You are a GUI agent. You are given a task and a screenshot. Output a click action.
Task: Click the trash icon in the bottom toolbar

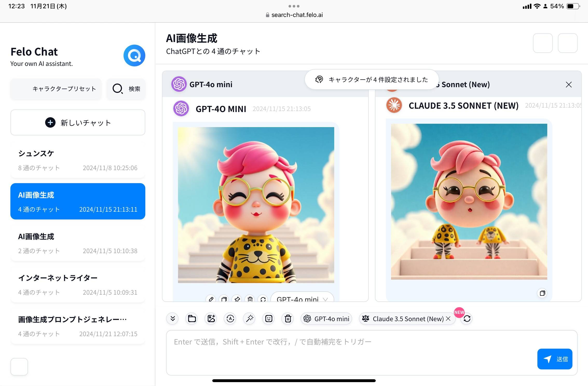288,319
